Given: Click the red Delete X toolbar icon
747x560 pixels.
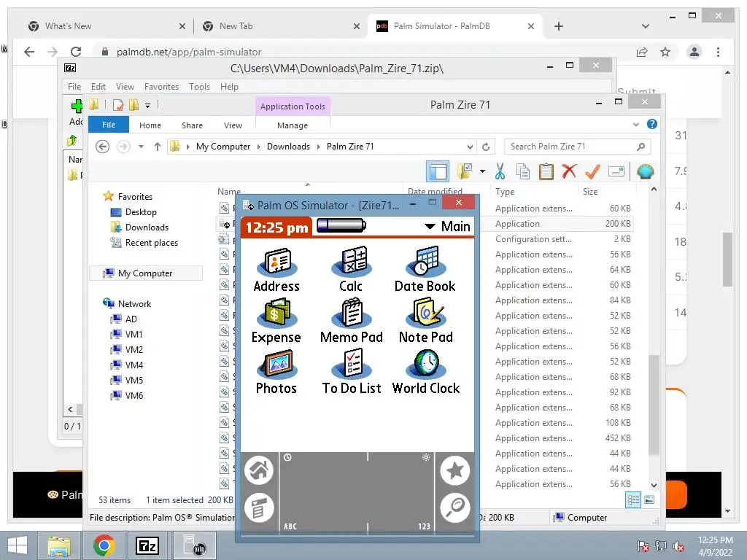Looking at the screenshot, I should [x=569, y=171].
